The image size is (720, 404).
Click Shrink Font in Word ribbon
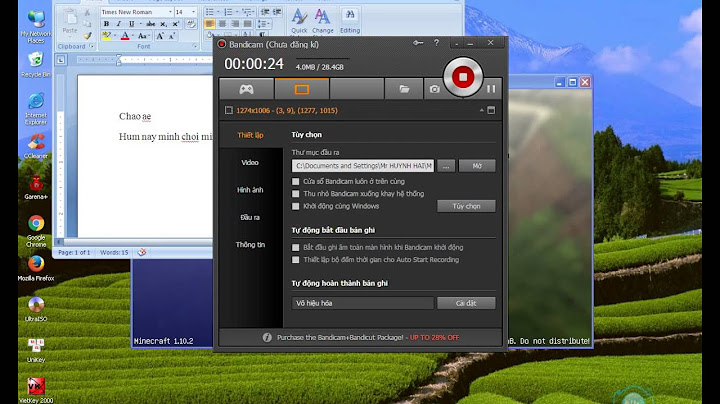coord(172,36)
